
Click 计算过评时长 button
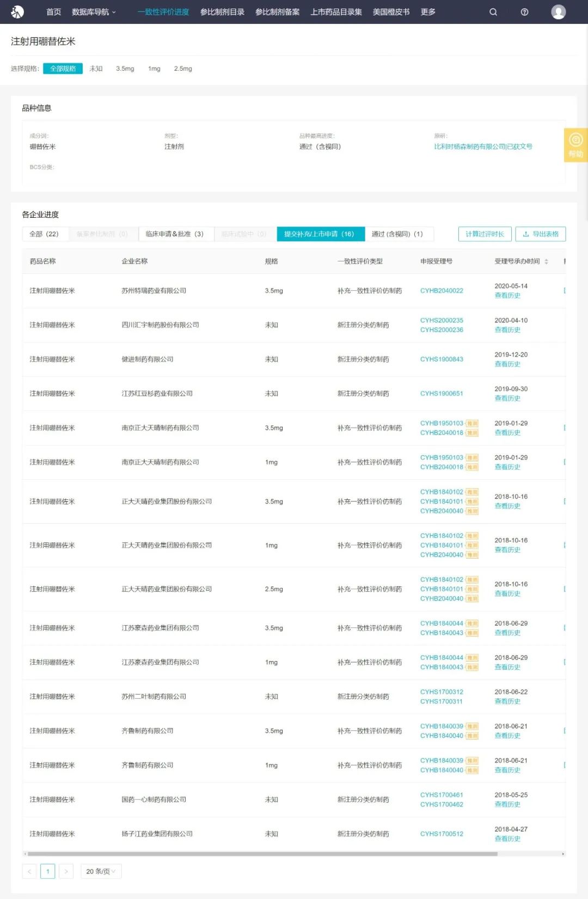[485, 234]
